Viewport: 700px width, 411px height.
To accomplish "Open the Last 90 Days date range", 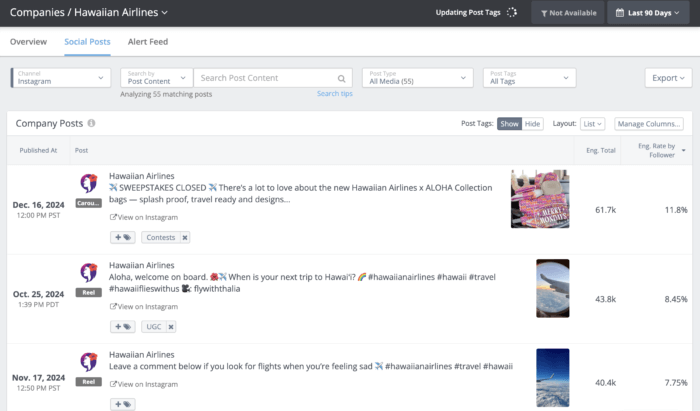I will (x=648, y=12).
